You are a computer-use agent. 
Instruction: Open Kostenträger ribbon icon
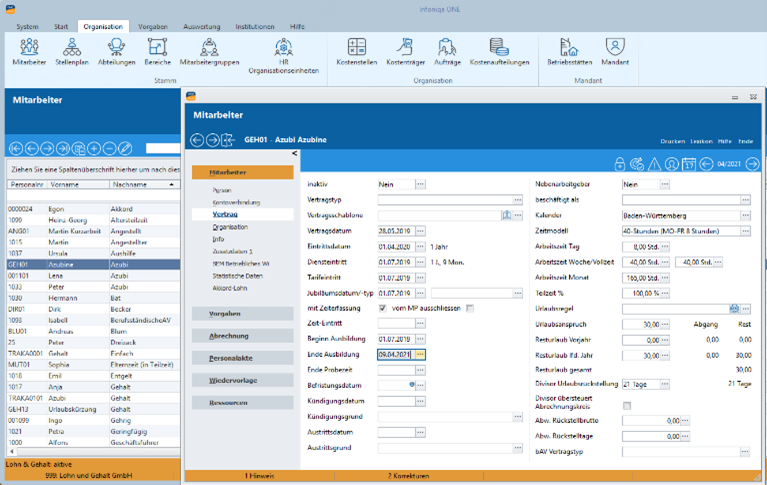tap(406, 52)
